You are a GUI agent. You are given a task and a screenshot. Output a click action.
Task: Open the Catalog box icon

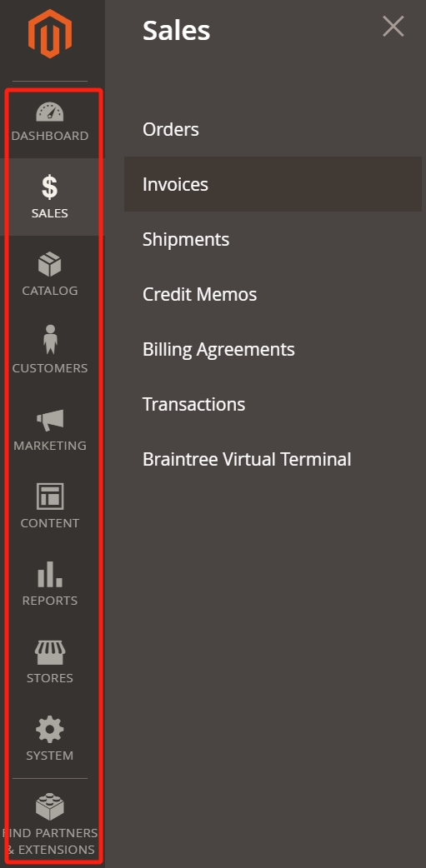(50, 265)
